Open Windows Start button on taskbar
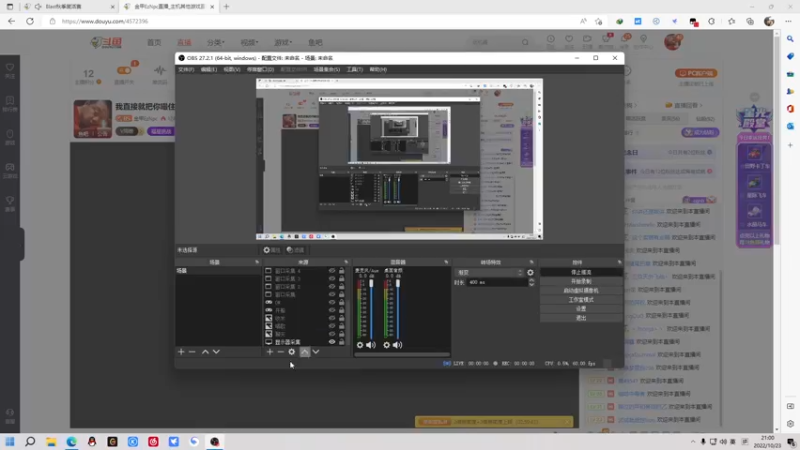Viewport: 800px width, 450px height. (x=10, y=442)
